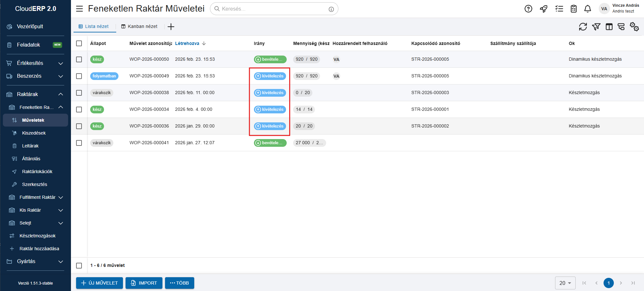Open the view settings gears icon
The height and width of the screenshot is (291, 644).
(x=634, y=27)
